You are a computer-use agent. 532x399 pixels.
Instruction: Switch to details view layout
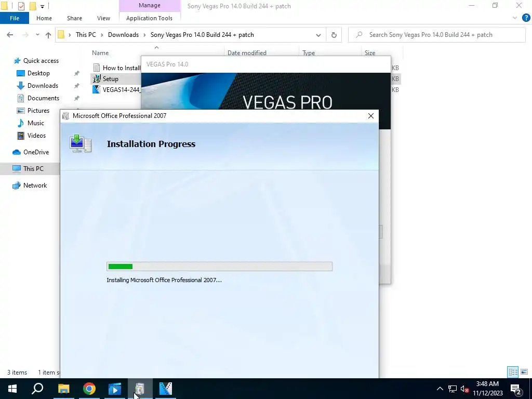513,372
